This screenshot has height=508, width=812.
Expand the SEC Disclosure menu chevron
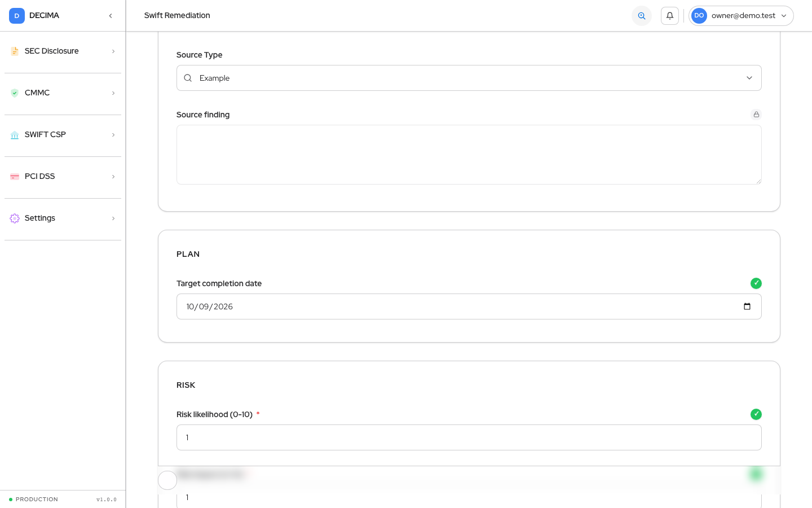point(113,51)
